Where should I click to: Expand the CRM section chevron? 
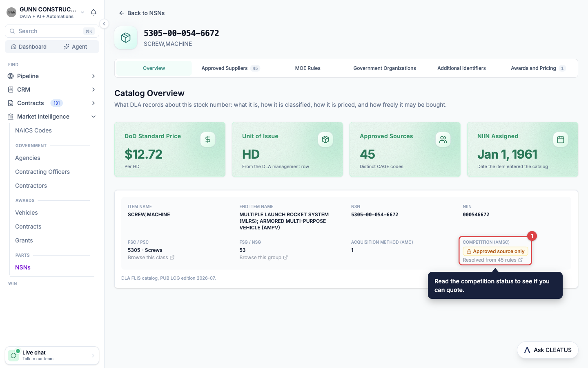[x=94, y=90]
